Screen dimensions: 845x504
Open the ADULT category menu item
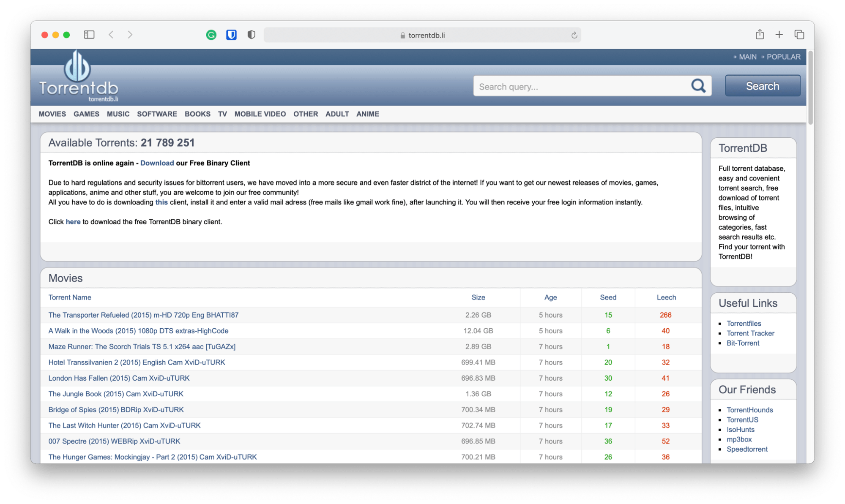click(x=335, y=113)
